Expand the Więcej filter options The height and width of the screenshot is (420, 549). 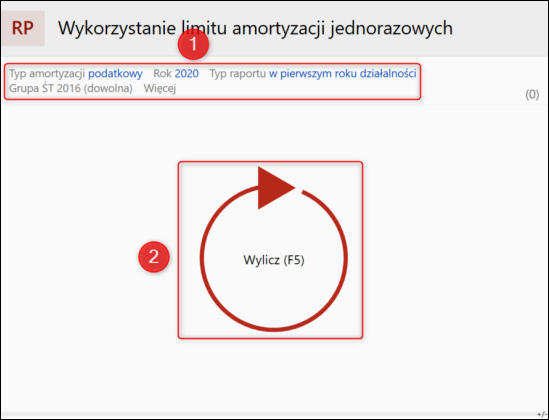pyautogui.click(x=160, y=89)
